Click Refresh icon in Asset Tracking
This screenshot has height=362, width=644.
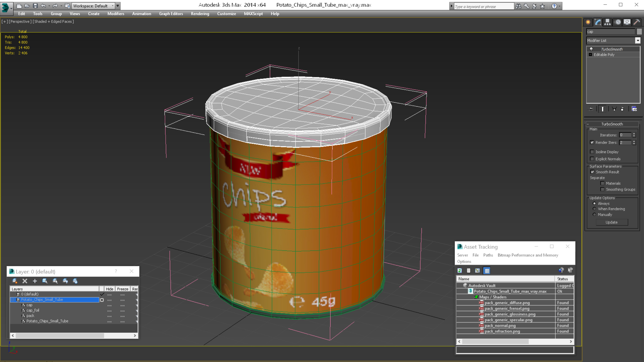tap(460, 271)
